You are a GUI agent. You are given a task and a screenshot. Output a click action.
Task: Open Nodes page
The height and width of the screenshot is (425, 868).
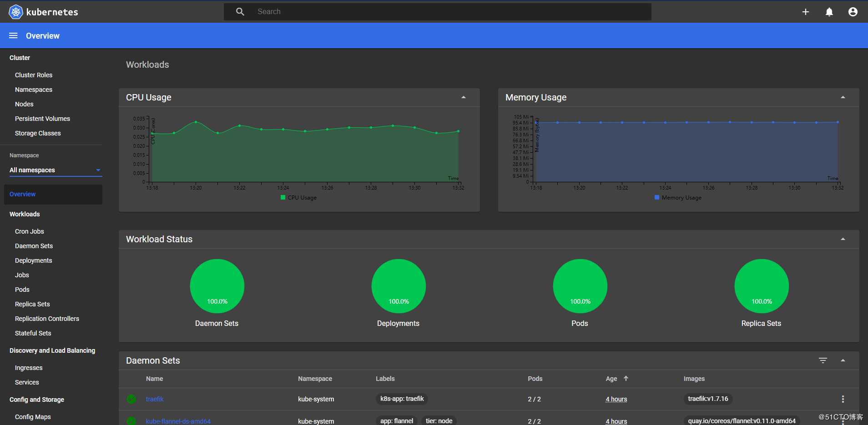coord(24,104)
